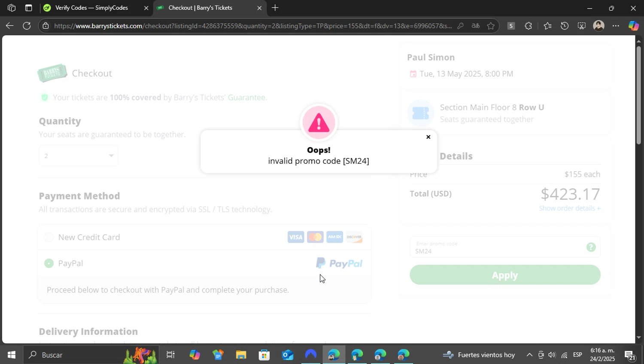Open Copilot sidebar icon
This screenshot has height=364, width=644.
pos(634,26)
